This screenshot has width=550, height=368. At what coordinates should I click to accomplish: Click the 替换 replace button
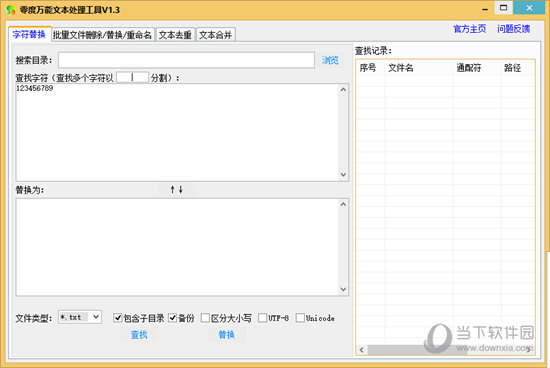coord(226,335)
